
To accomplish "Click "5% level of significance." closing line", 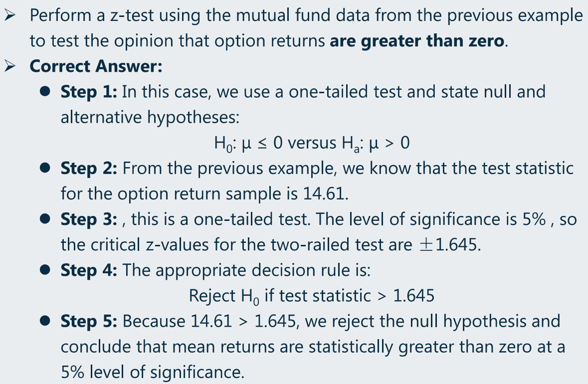I will [x=153, y=372].
